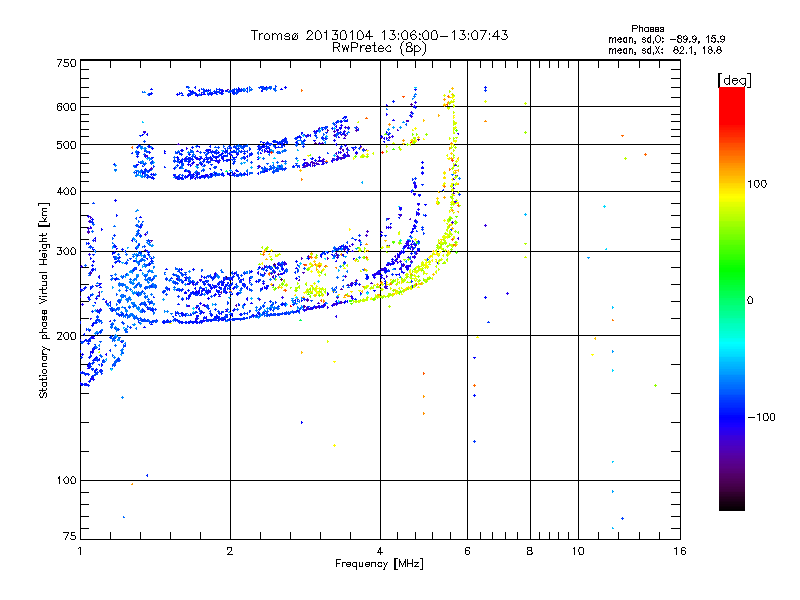The image size is (800, 600).
Task: Click the '200' height axis tick label
Action: click(66, 336)
